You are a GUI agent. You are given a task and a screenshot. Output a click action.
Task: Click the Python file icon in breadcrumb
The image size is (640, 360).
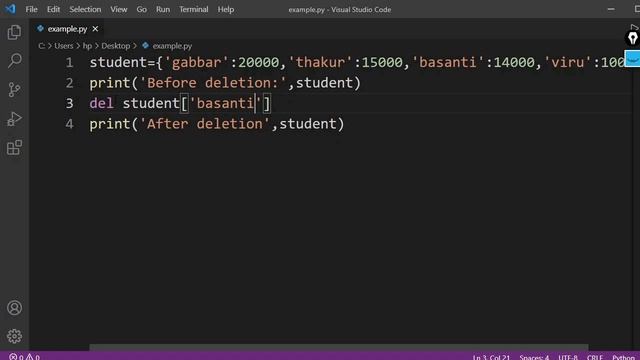145,46
